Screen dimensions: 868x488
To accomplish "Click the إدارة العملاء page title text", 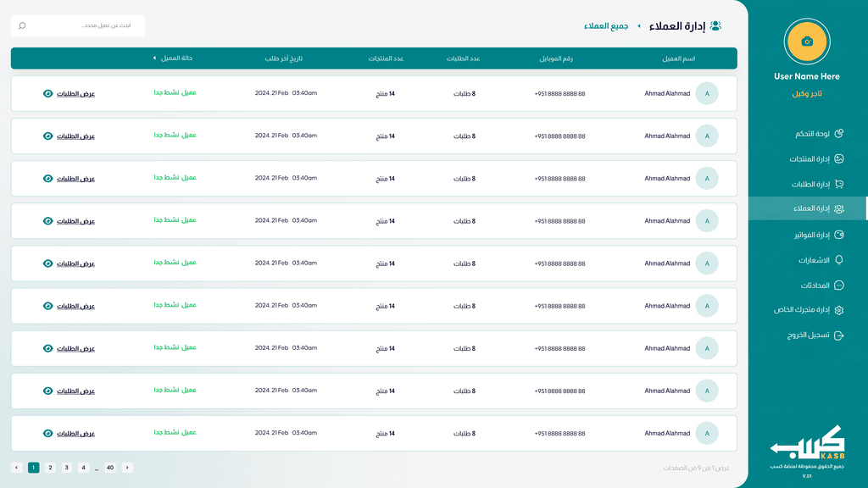I will point(676,26).
